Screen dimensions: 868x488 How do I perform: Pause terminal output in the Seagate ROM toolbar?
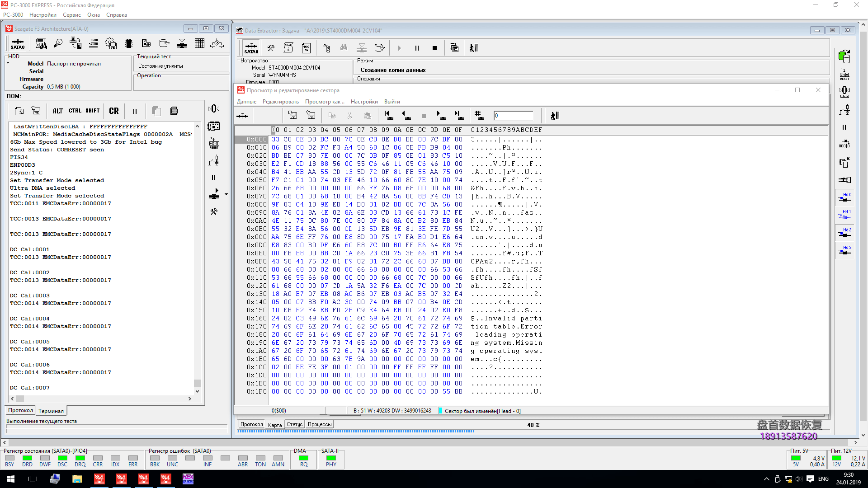pos(135,111)
